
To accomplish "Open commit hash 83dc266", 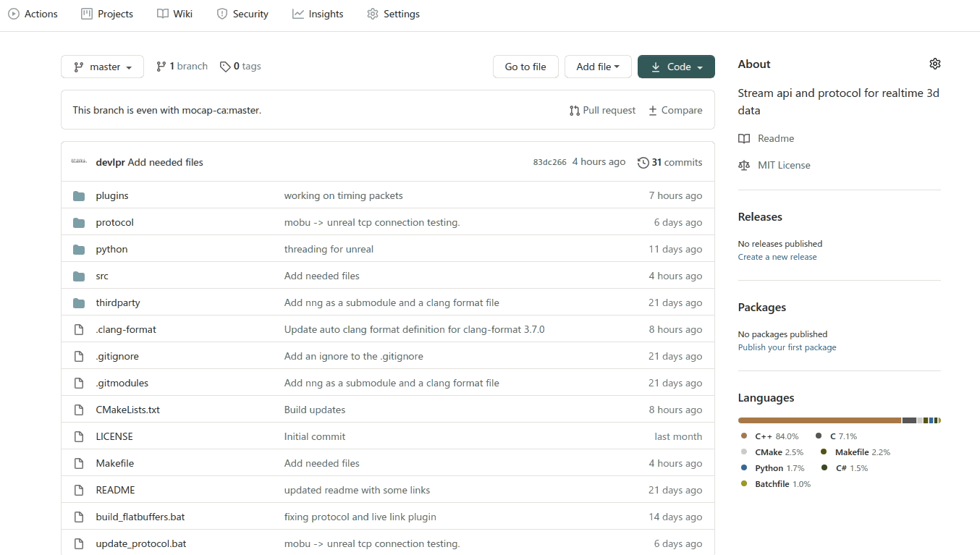I will pyautogui.click(x=549, y=163).
